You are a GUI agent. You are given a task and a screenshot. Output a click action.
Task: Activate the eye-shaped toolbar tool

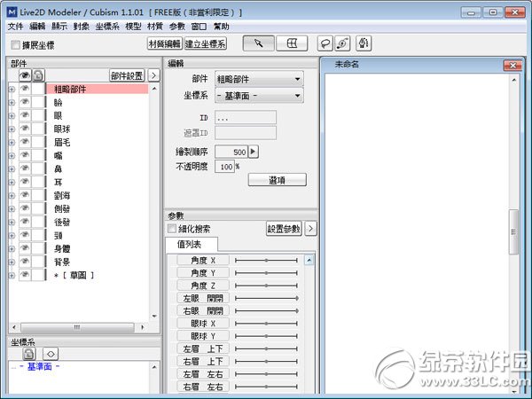point(342,43)
